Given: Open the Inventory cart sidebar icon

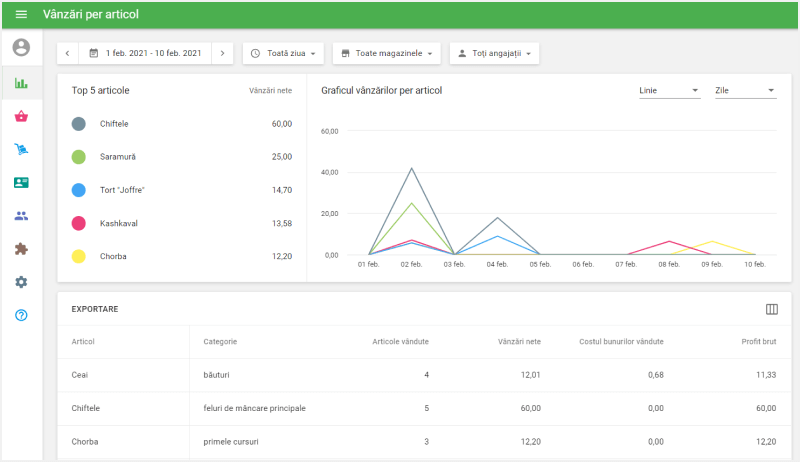Looking at the screenshot, I should tap(21, 149).
